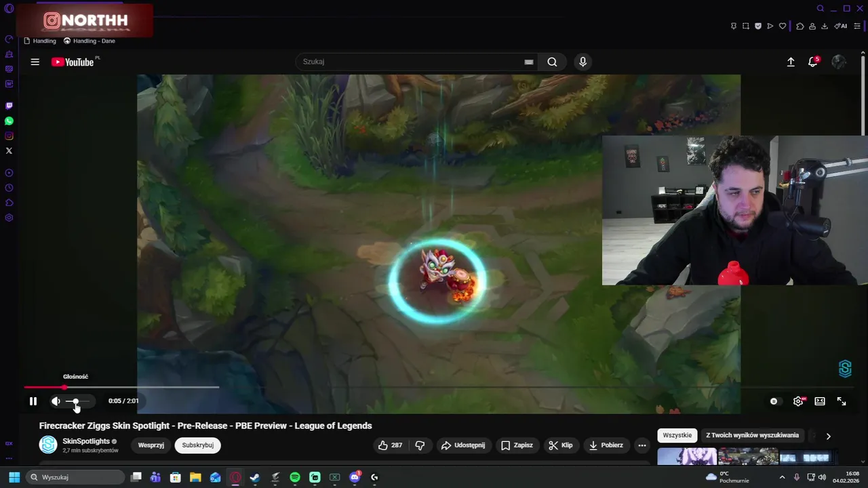Screen dimensions: 868x488
Task: Adjust the video volume slider
Action: point(77,401)
